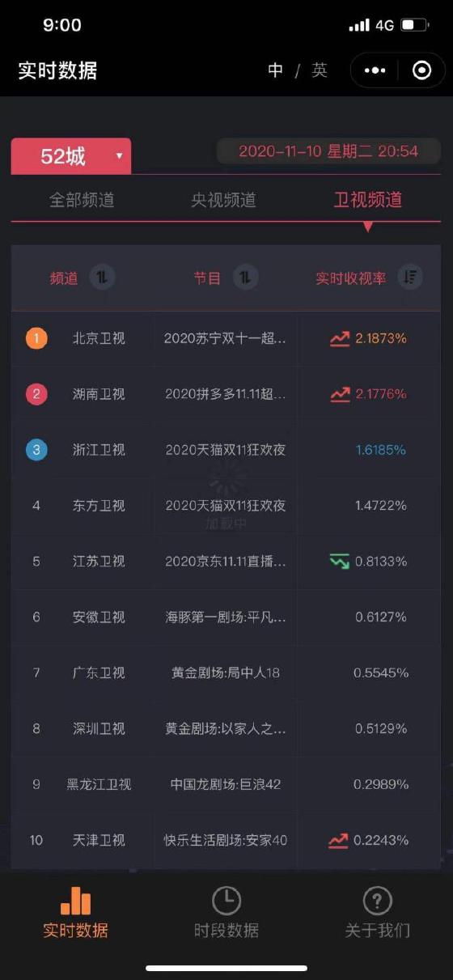The image size is (453, 980).
Task: Sort programs using 节目 sort icon
Action: [x=246, y=278]
